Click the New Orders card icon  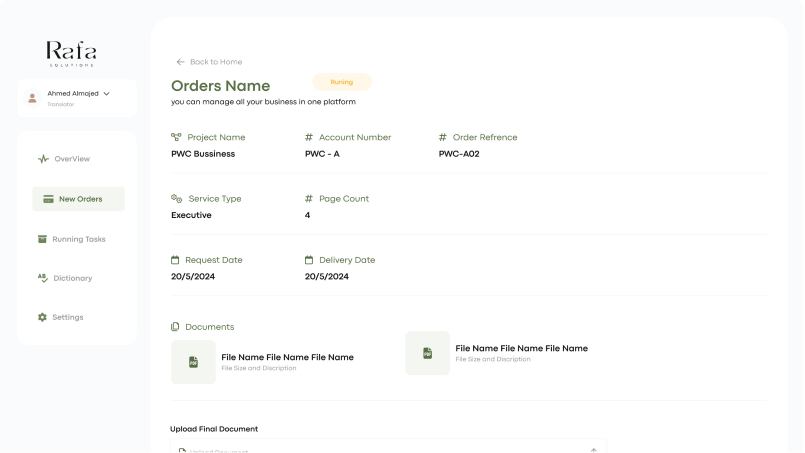47,199
